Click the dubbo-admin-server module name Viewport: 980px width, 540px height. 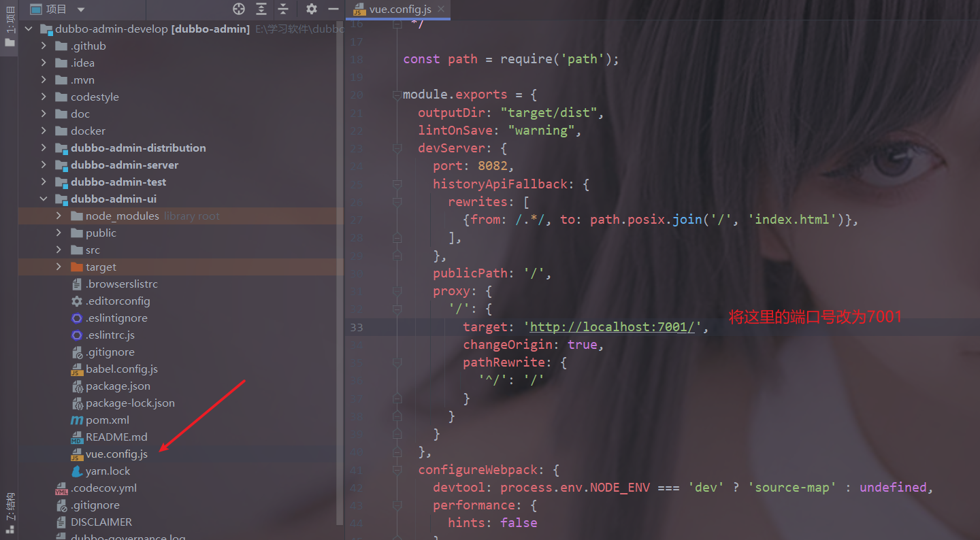[125, 165]
